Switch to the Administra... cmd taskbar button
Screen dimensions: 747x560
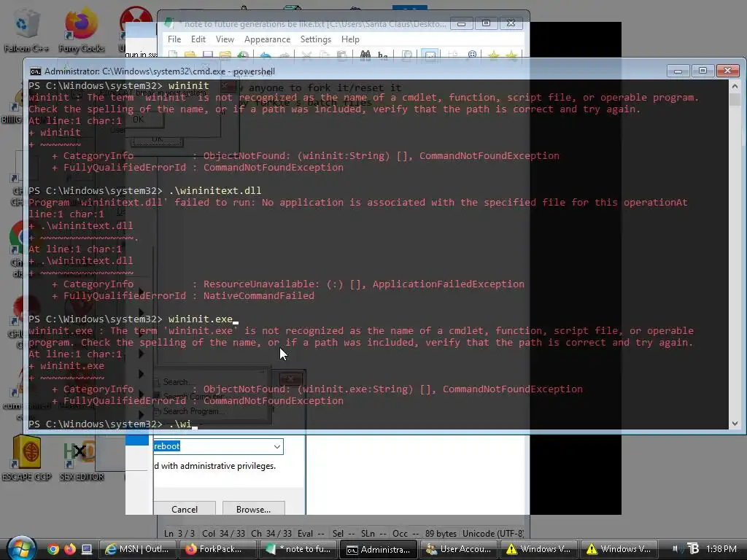point(379,549)
